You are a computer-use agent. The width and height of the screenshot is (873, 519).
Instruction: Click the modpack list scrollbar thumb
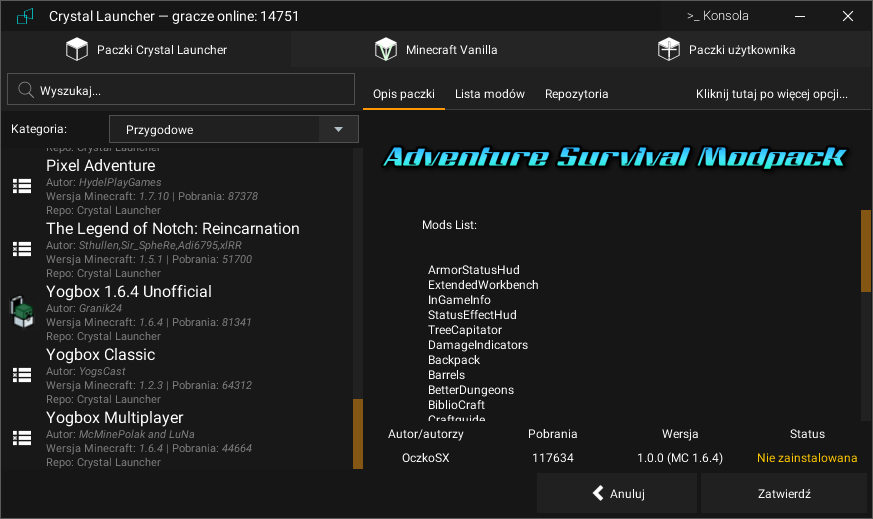tap(357, 434)
